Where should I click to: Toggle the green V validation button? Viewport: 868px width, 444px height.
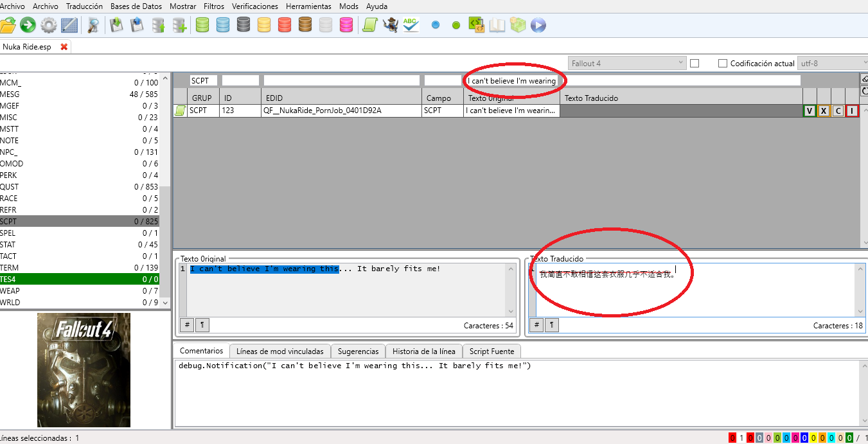[809, 111]
